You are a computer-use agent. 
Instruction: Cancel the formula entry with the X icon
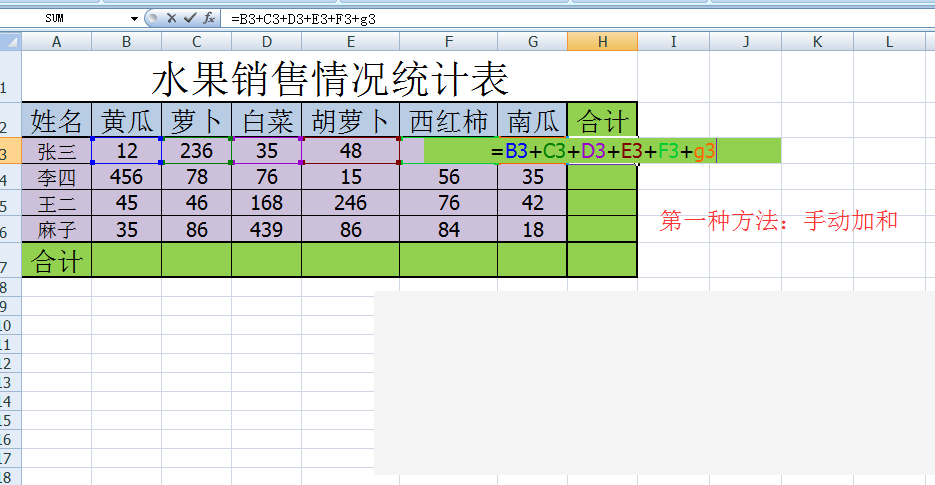pyautogui.click(x=172, y=18)
